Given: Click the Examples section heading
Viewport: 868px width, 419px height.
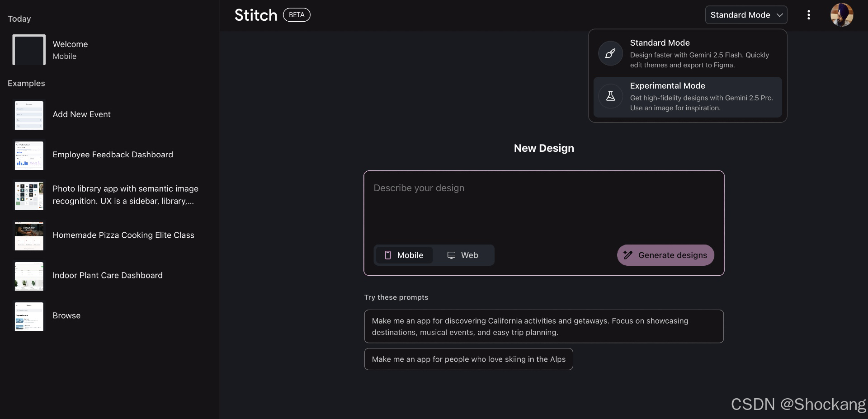Looking at the screenshot, I should click(x=26, y=84).
